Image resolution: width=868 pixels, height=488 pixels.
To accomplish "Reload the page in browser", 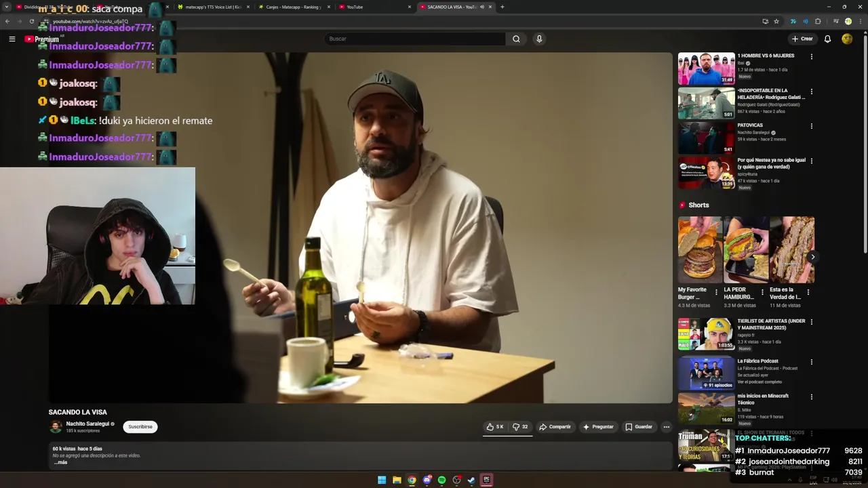I will point(32,21).
